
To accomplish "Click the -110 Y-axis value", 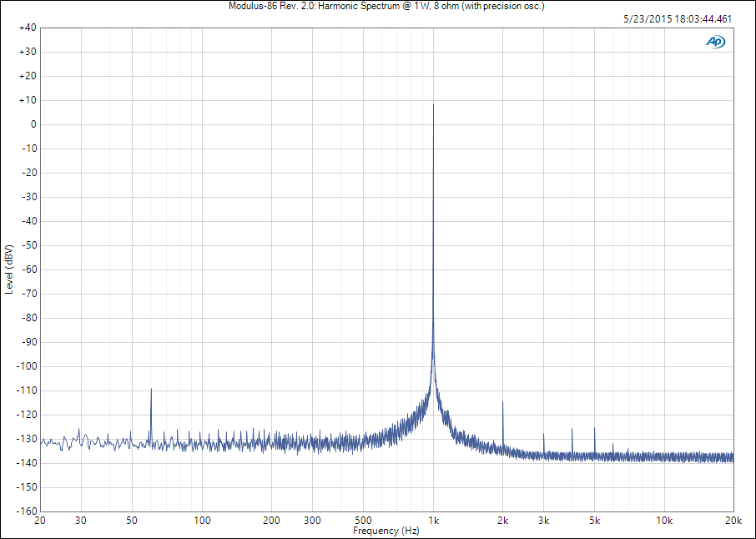I will [27, 390].
